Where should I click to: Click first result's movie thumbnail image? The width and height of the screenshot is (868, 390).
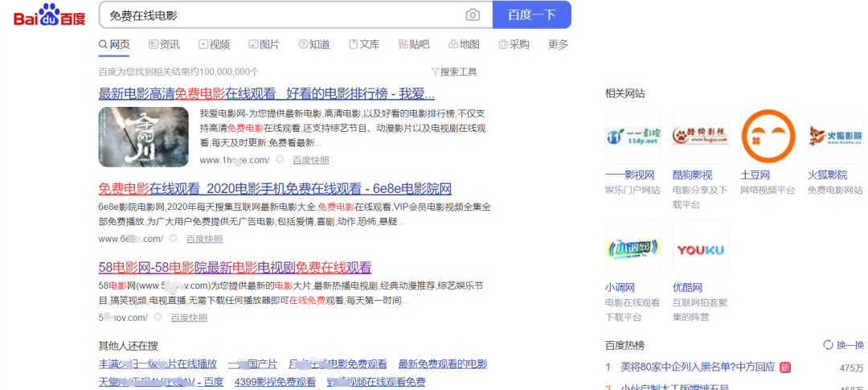click(143, 137)
